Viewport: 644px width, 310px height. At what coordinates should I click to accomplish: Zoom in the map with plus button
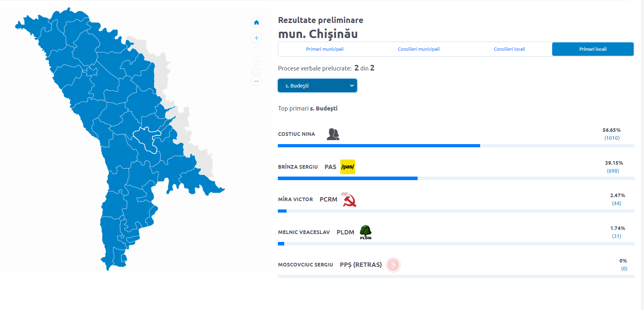click(256, 38)
